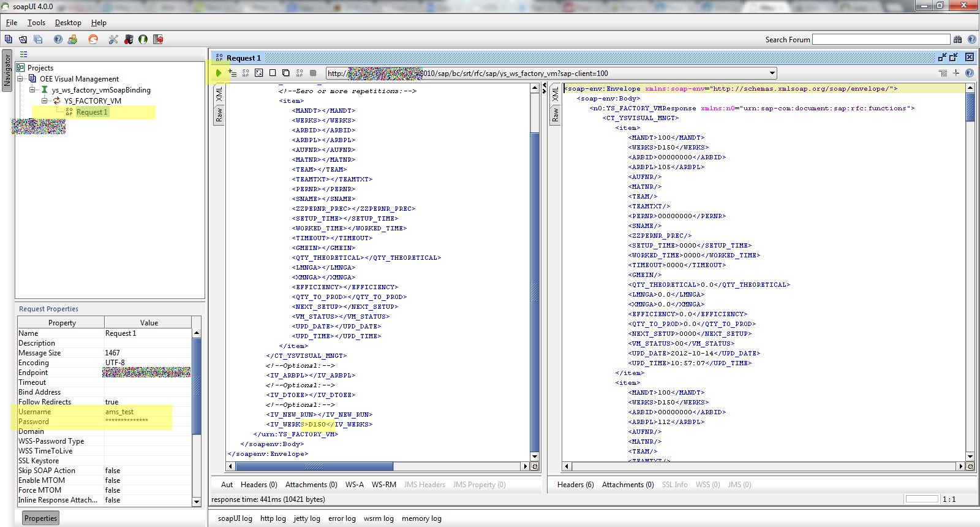Click the request horizontal scroll-right arrow
The image size is (980, 527).
coord(525,466)
